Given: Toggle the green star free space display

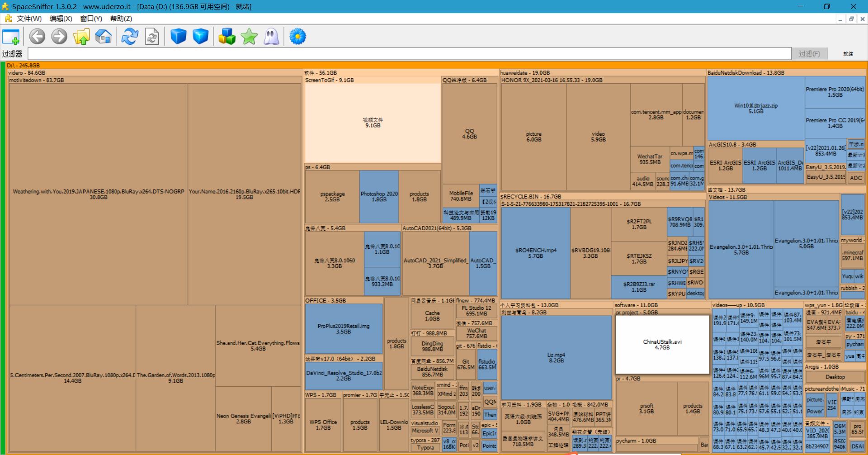Looking at the screenshot, I should (x=249, y=37).
